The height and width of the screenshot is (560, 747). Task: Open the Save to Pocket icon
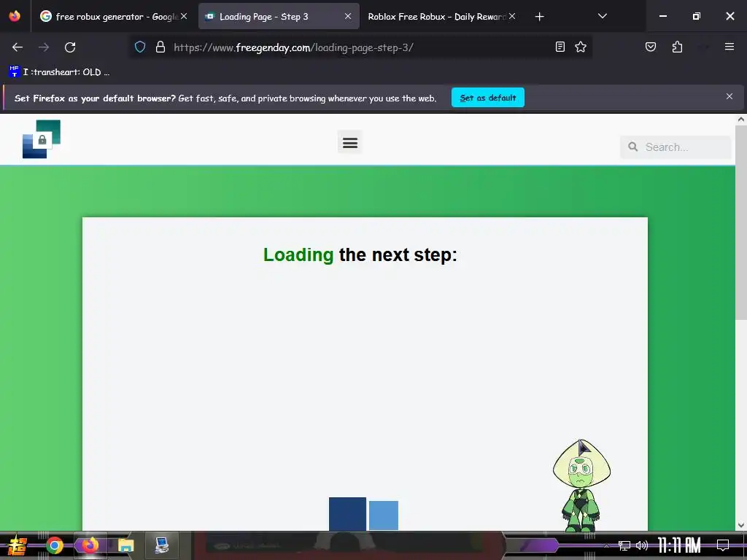tap(650, 47)
